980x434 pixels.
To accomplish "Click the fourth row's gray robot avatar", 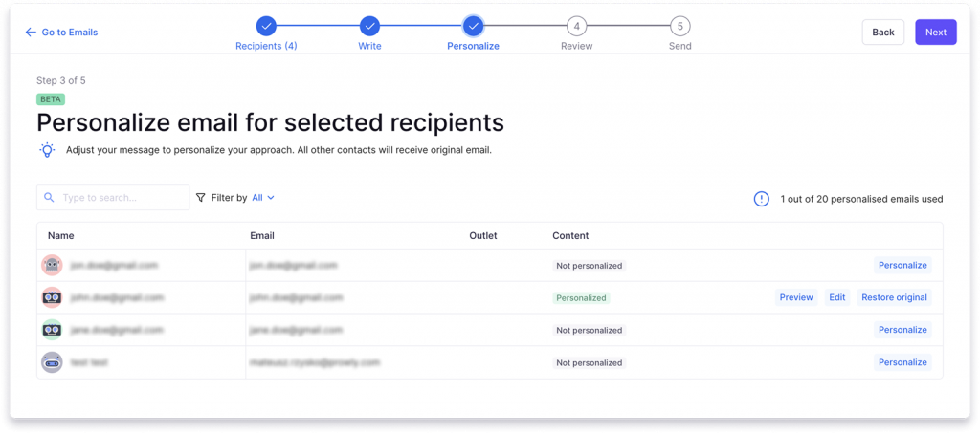I will [x=52, y=362].
